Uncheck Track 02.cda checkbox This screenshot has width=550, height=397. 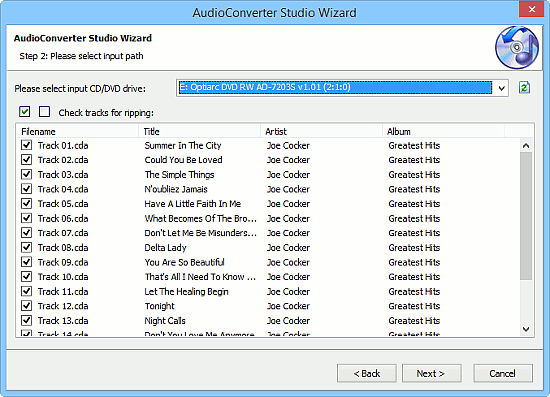point(27,160)
